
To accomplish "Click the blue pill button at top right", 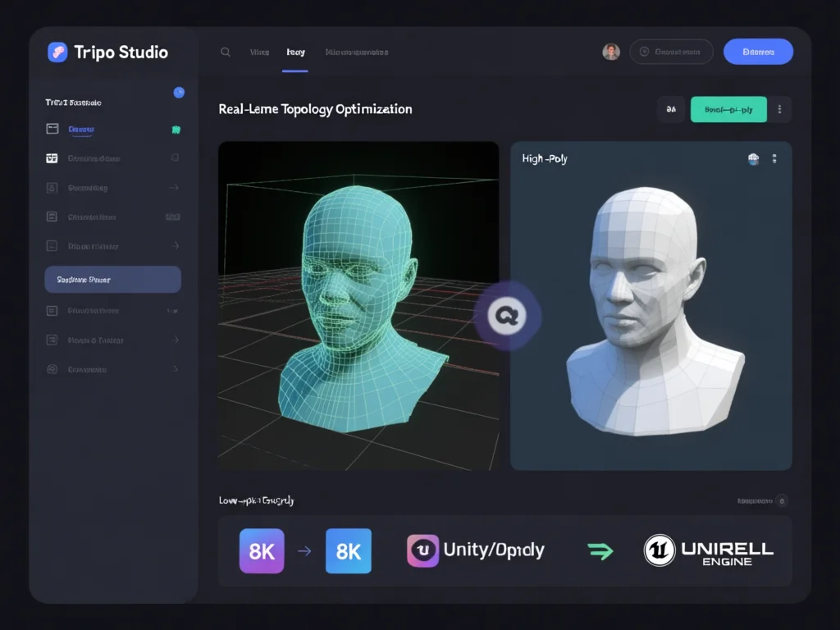I will (x=758, y=52).
